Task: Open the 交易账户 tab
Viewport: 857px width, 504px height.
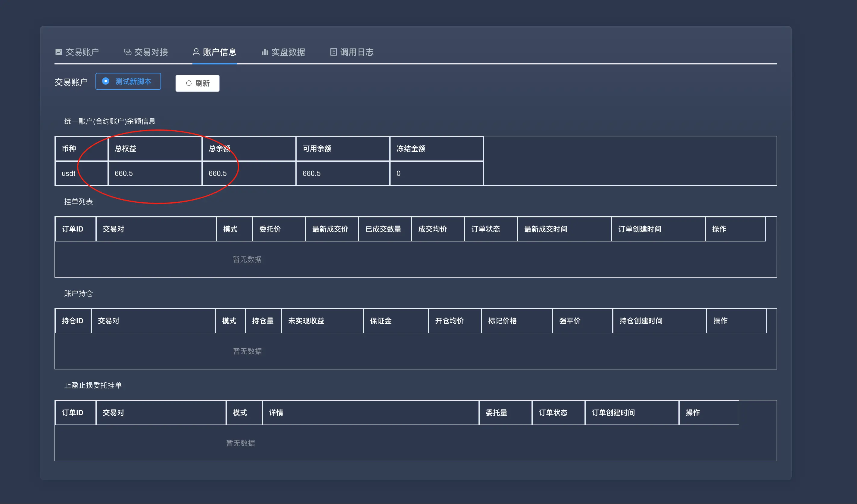Action: pos(82,52)
